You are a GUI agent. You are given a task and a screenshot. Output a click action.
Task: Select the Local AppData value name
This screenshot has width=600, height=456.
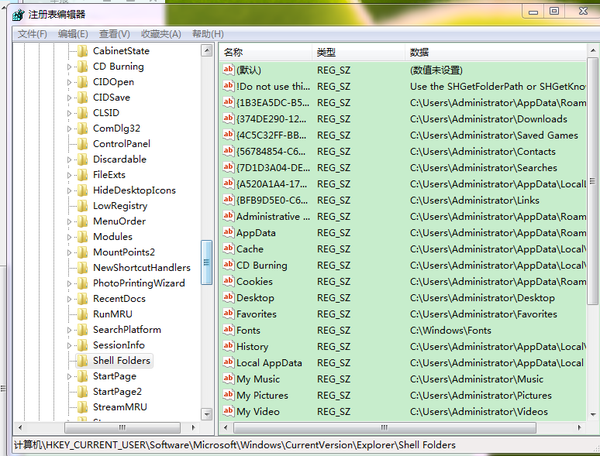(x=269, y=363)
